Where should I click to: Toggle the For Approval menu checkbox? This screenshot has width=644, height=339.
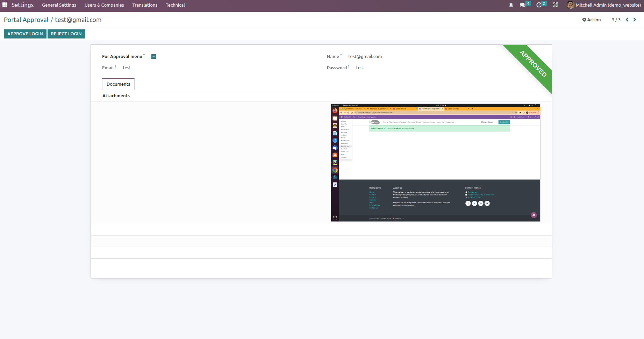153,56
